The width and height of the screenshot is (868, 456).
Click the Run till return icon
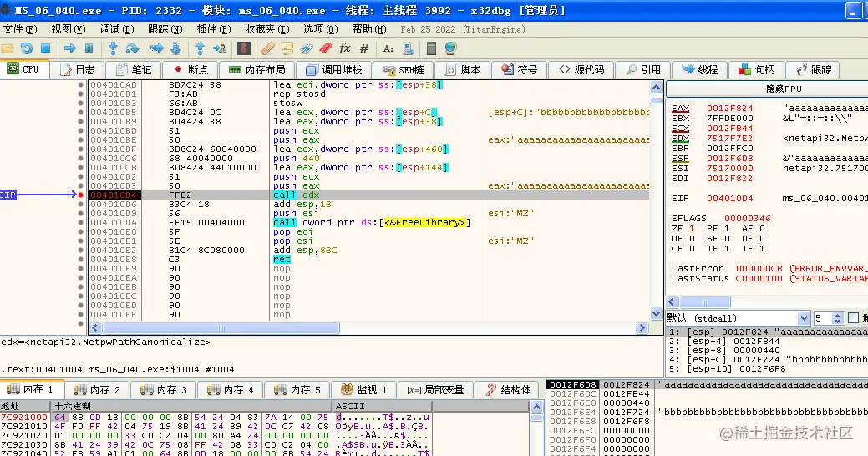[200, 48]
